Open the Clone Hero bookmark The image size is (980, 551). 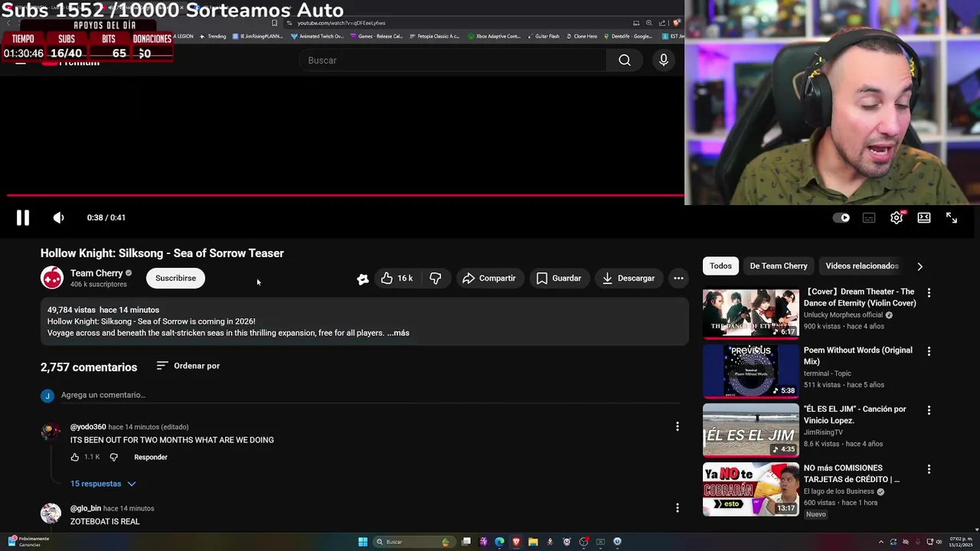[581, 36]
